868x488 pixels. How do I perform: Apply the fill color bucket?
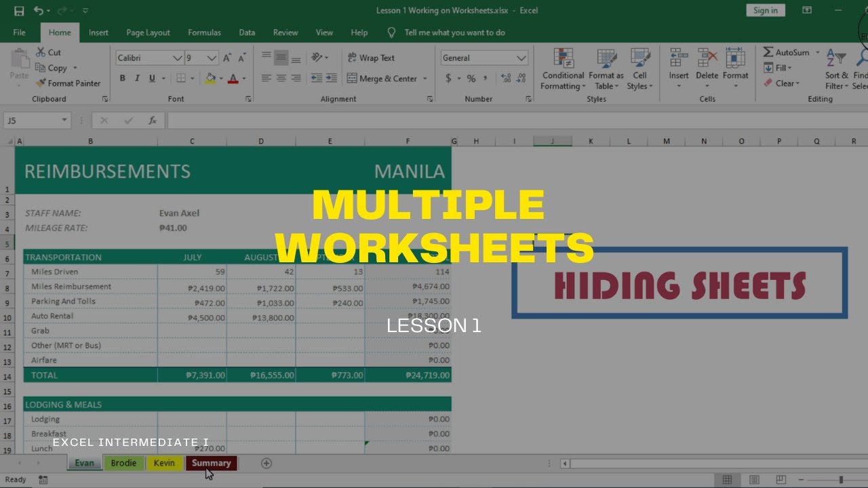(x=210, y=79)
